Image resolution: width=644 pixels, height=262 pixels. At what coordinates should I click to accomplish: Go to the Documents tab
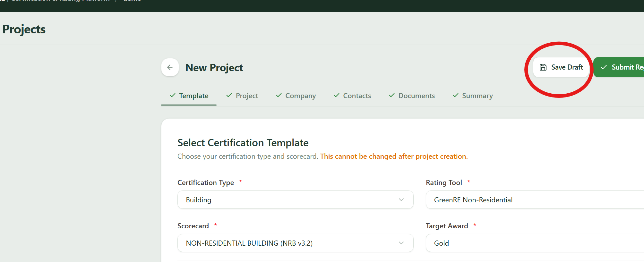[x=412, y=96]
